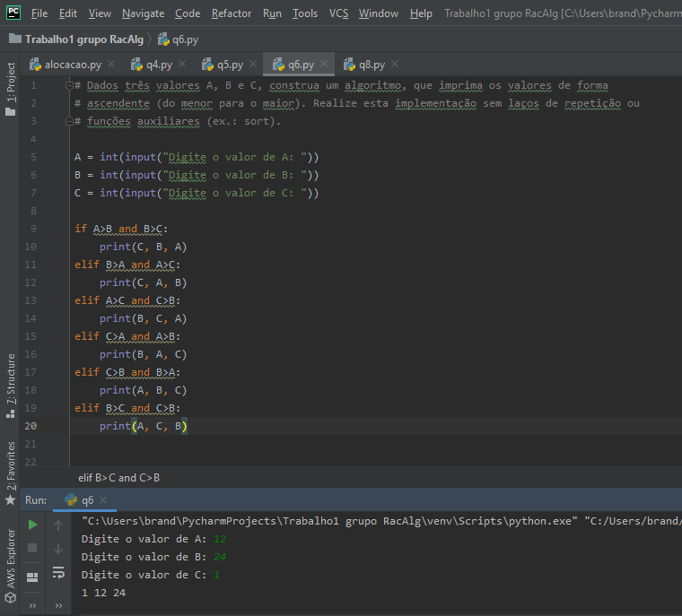Open the Run menu

(x=272, y=13)
